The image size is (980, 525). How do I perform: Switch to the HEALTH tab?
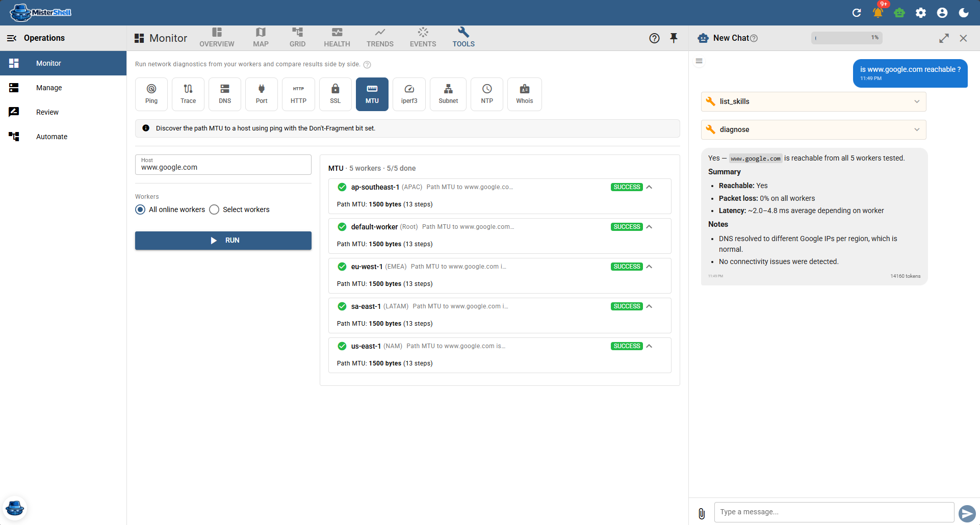pyautogui.click(x=337, y=38)
